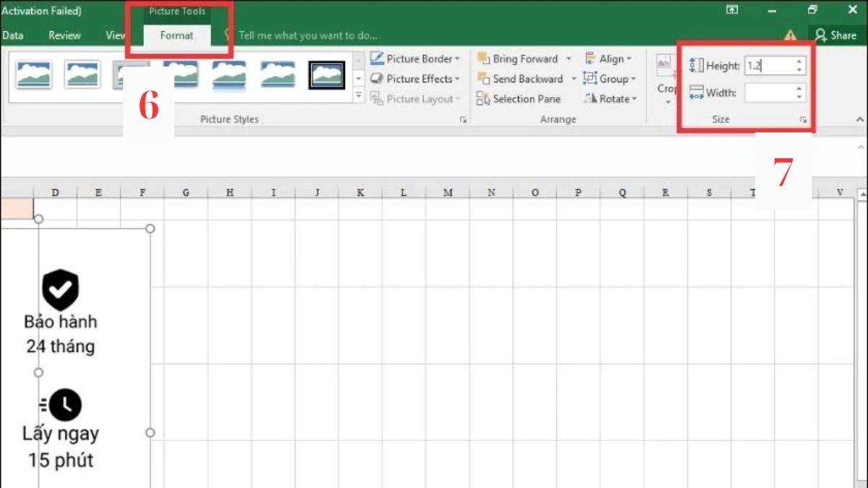Open the Size dialog launcher

tap(803, 120)
